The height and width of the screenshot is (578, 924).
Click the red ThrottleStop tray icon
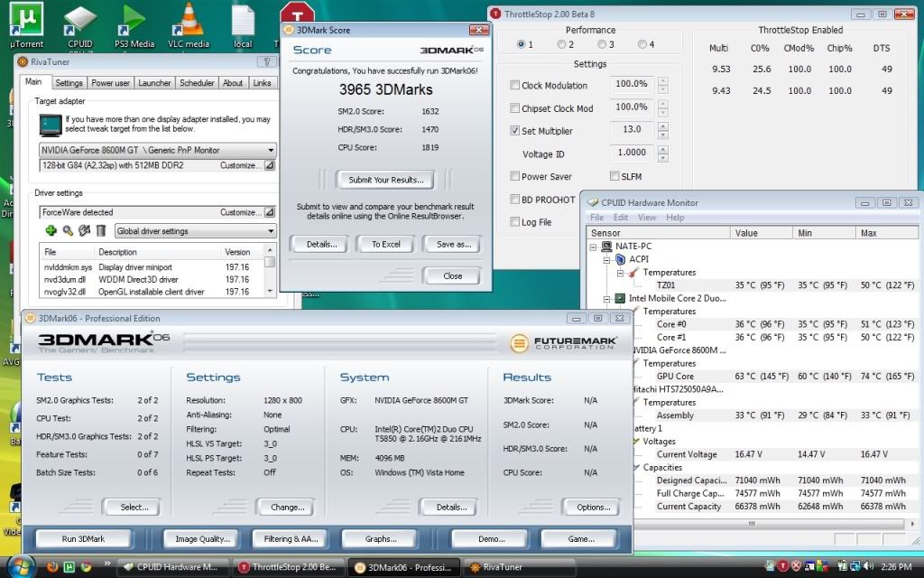(784, 566)
